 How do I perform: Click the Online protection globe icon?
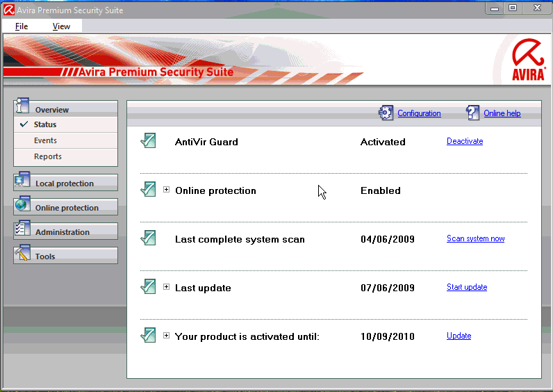tap(22, 205)
